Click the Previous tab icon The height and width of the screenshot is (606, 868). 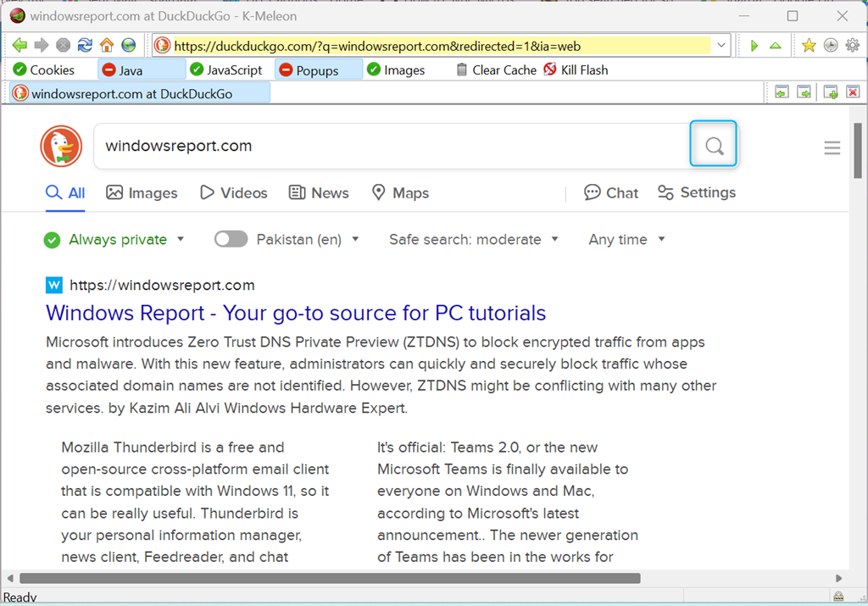(782, 92)
